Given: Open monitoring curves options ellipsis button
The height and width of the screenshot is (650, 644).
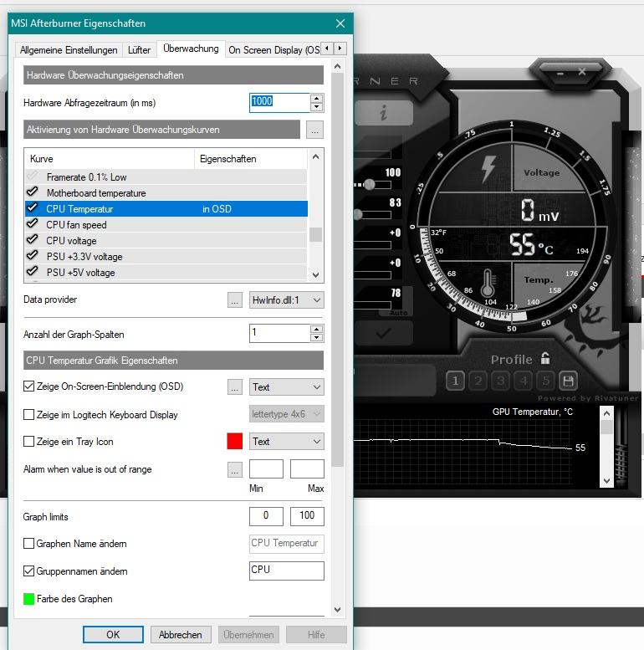Looking at the screenshot, I should [315, 130].
